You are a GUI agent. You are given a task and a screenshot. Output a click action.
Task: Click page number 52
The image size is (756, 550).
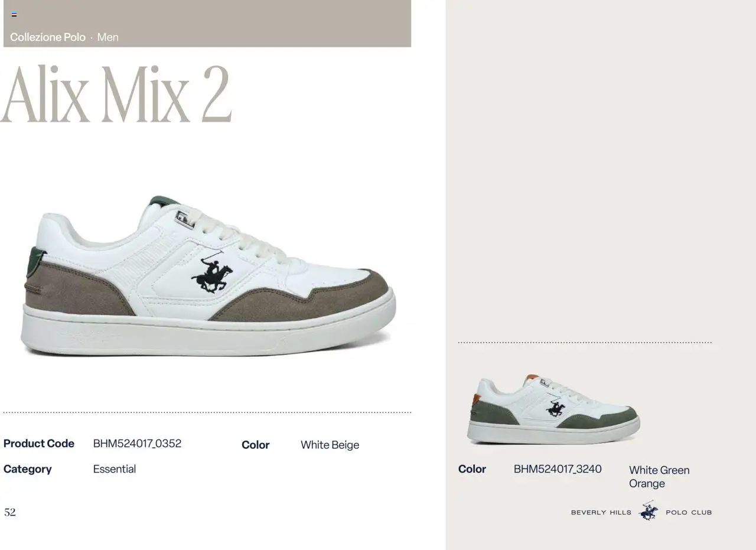click(x=10, y=512)
